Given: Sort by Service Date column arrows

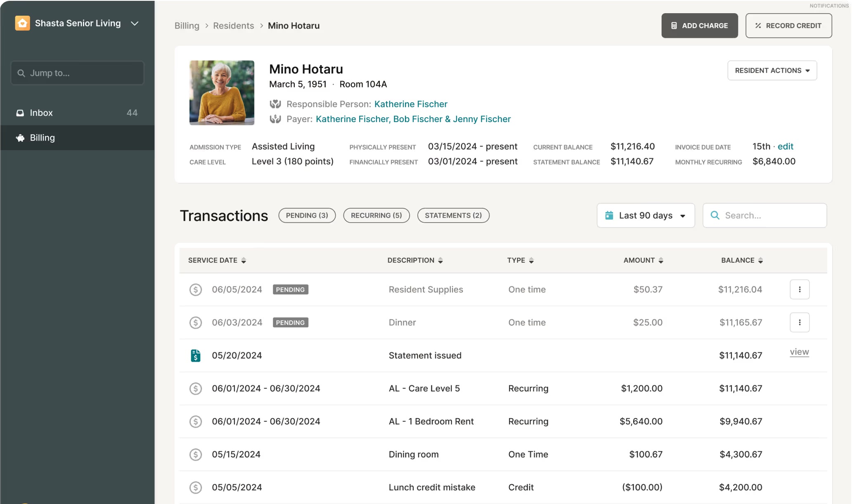Looking at the screenshot, I should 244,260.
